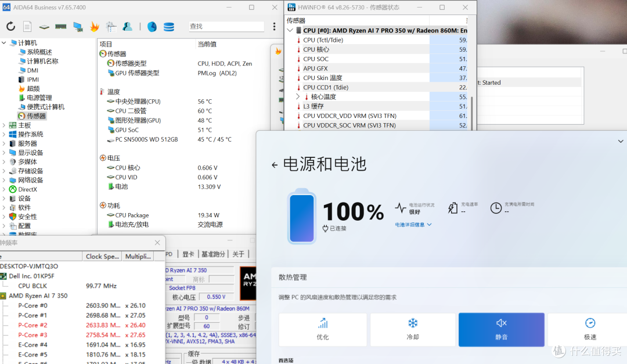Expand the 存储设备 tree node
The image size is (627, 364).
pyautogui.click(x=4, y=171)
